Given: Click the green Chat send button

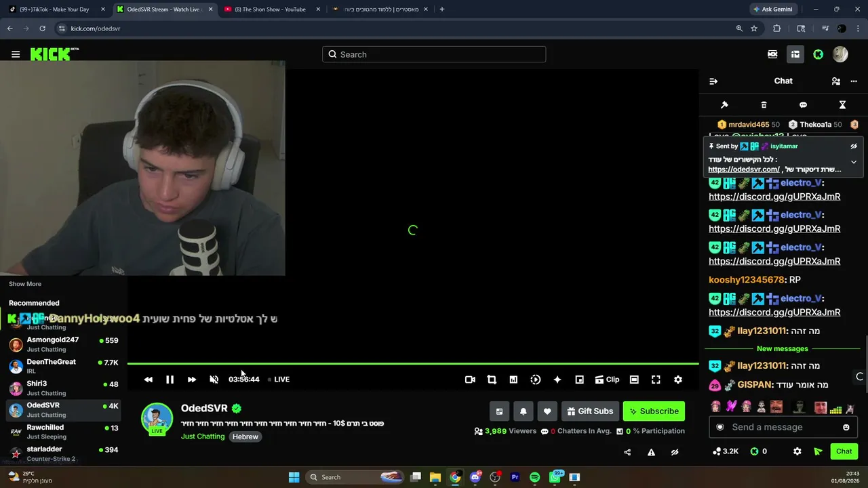Looking at the screenshot, I should (x=844, y=451).
